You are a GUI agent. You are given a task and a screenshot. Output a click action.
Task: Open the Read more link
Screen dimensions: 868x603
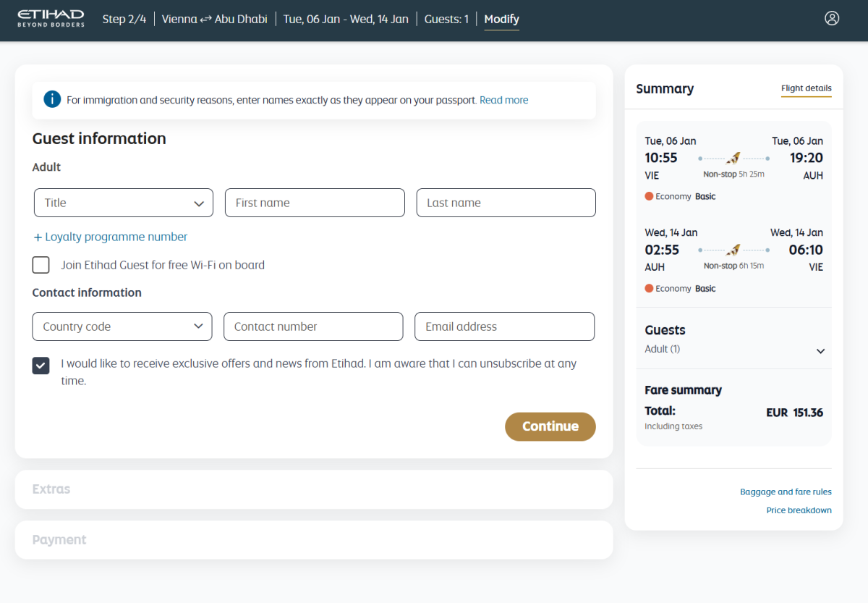pyautogui.click(x=503, y=100)
